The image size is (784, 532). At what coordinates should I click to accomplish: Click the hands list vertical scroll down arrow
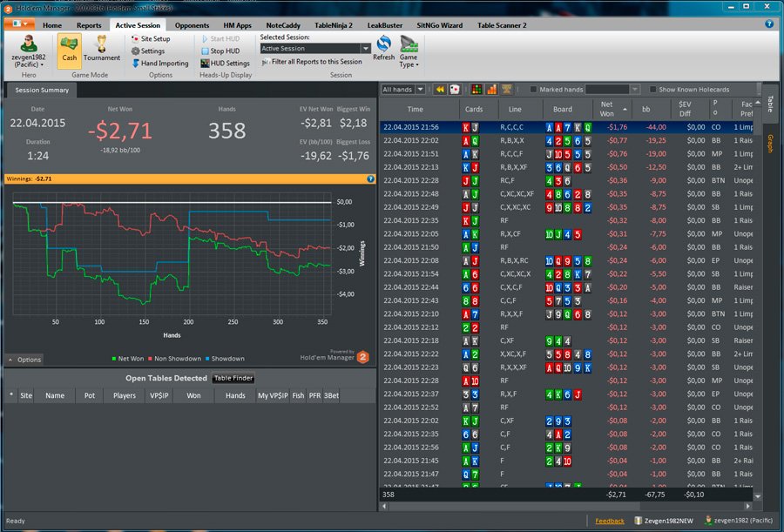[758, 496]
